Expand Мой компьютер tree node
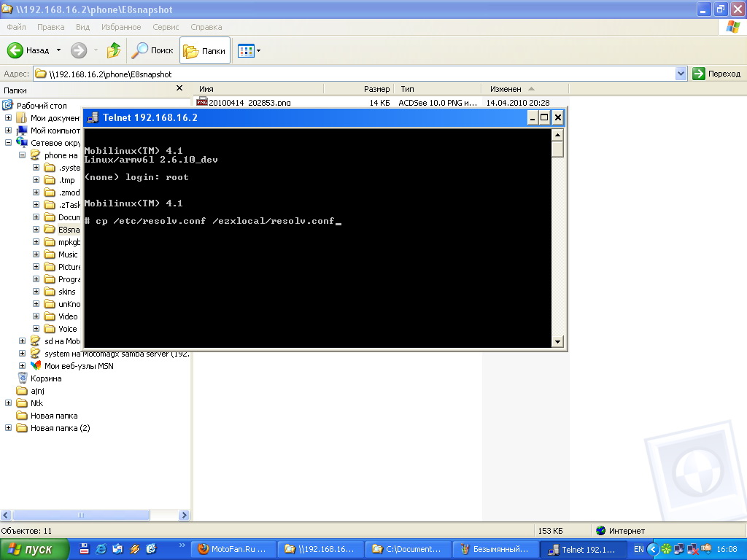The image size is (747, 560). (x=8, y=130)
